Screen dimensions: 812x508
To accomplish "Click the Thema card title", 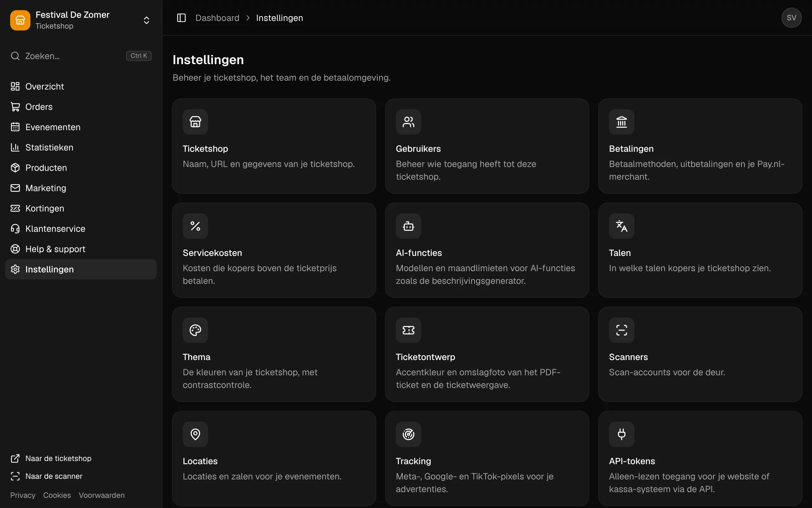I will coord(196,357).
